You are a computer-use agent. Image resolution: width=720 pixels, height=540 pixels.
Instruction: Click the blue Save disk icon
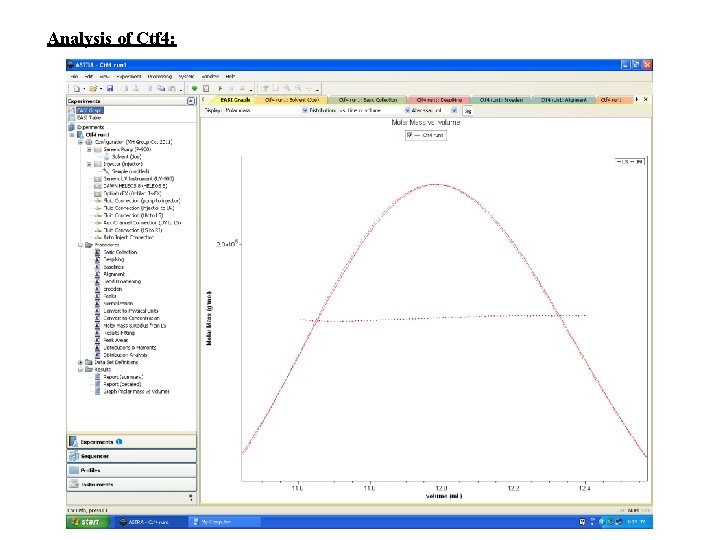[x=110, y=89]
